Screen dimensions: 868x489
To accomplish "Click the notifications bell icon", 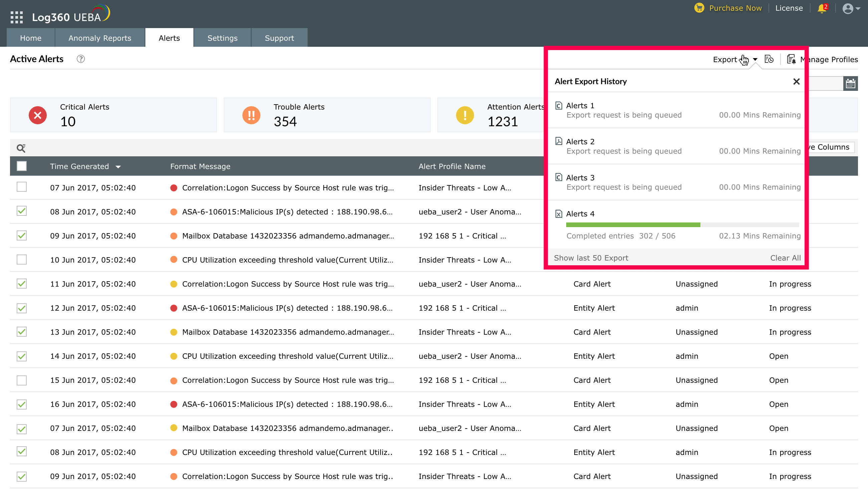I will point(821,8).
